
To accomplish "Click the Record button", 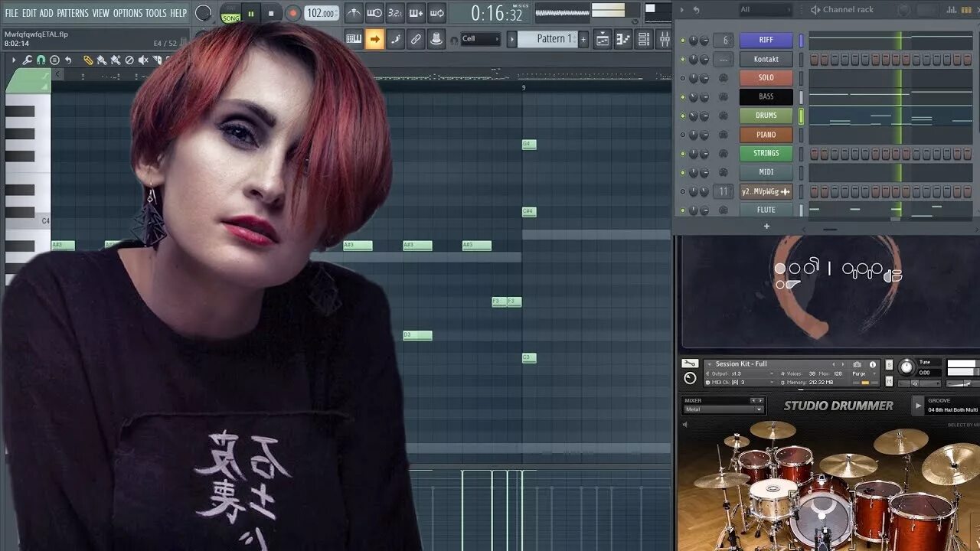I will [x=292, y=13].
